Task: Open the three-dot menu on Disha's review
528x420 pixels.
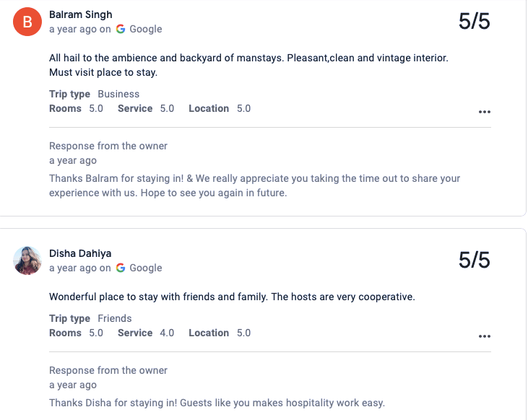Action: coord(485,336)
